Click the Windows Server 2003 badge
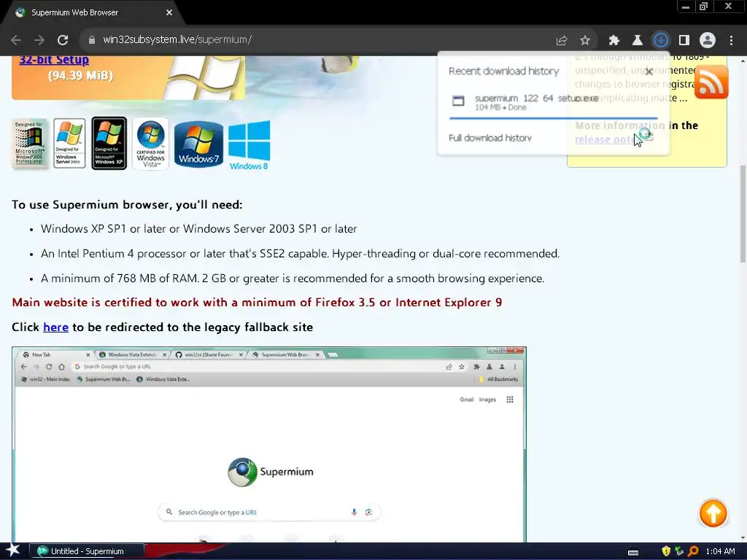Screen dimensions: 747x560 coord(69,143)
